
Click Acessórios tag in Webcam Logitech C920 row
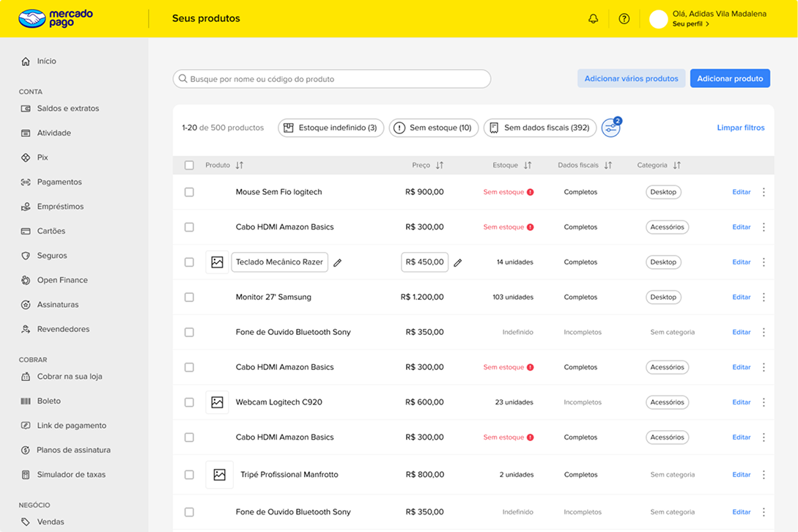pos(668,402)
